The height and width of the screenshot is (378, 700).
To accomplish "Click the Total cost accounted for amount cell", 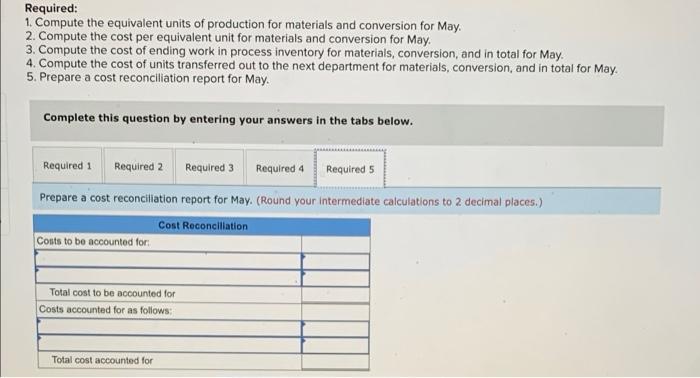I will 336,362.
